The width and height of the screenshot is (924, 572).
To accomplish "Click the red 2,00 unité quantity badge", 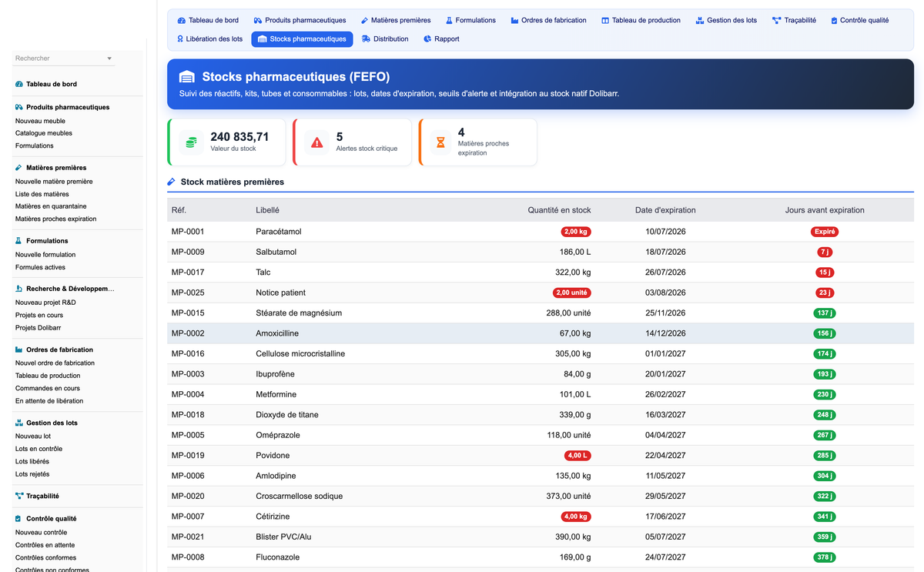I will [x=572, y=293].
